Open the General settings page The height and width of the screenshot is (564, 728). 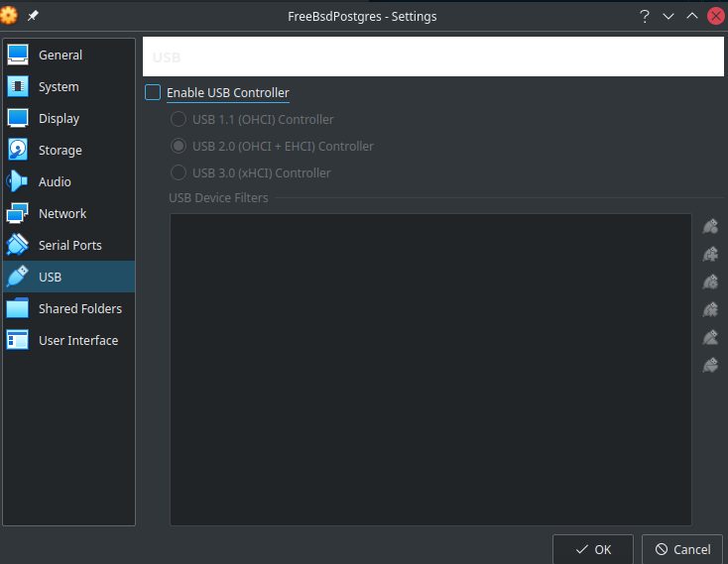(68, 56)
